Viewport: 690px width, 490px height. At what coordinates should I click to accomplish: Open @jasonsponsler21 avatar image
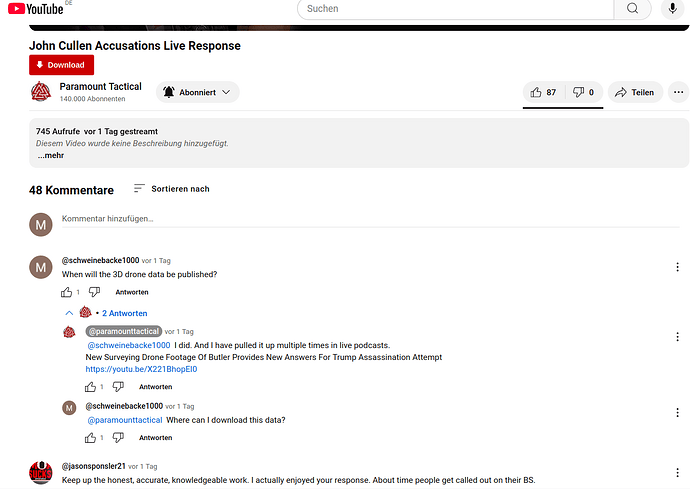41,473
